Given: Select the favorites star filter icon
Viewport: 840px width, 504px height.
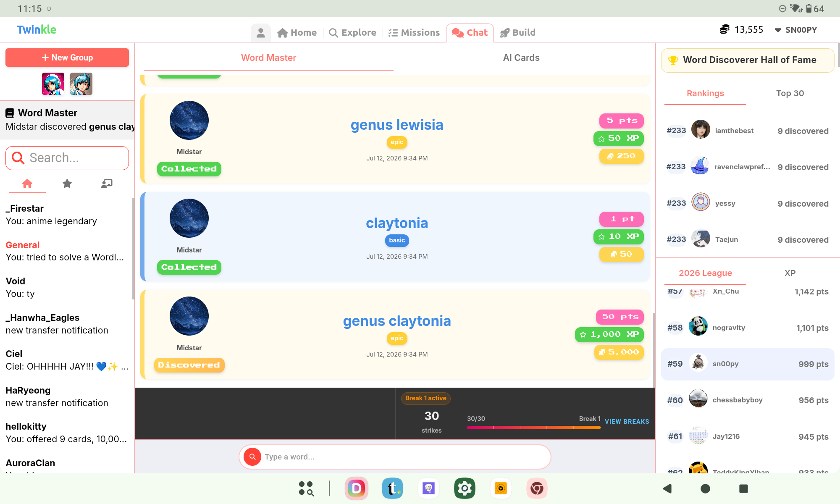Looking at the screenshot, I should click(x=67, y=184).
